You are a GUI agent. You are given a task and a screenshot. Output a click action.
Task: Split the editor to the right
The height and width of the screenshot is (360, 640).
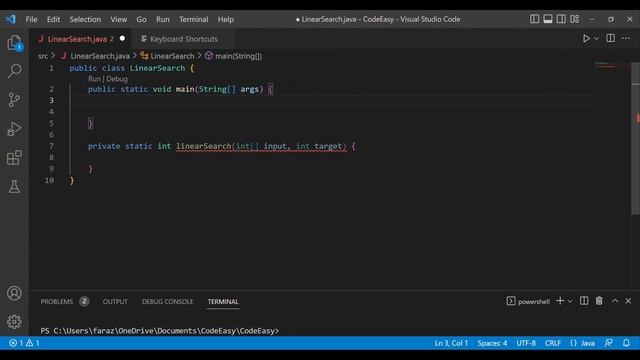coord(610,38)
